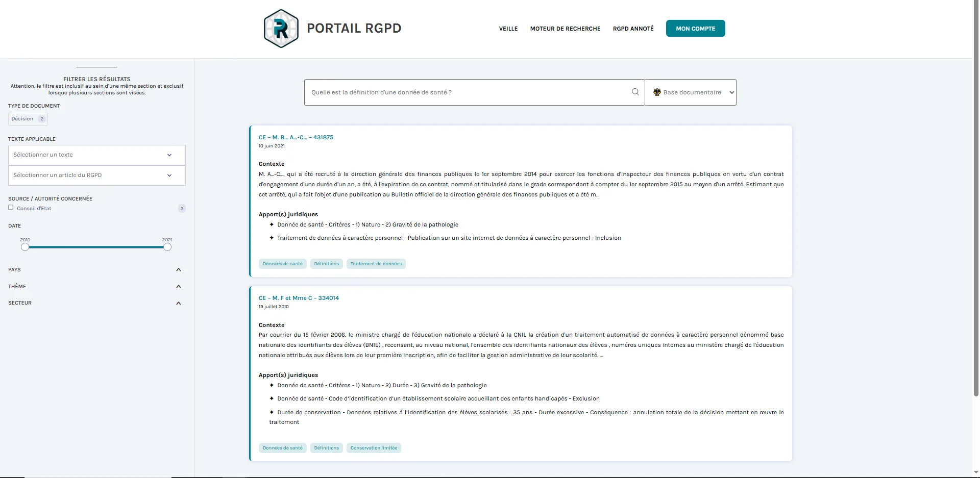Image resolution: width=980 pixels, height=478 pixels.
Task: Open decision CE - M. F et Mme C - 334014
Action: [299, 298]
